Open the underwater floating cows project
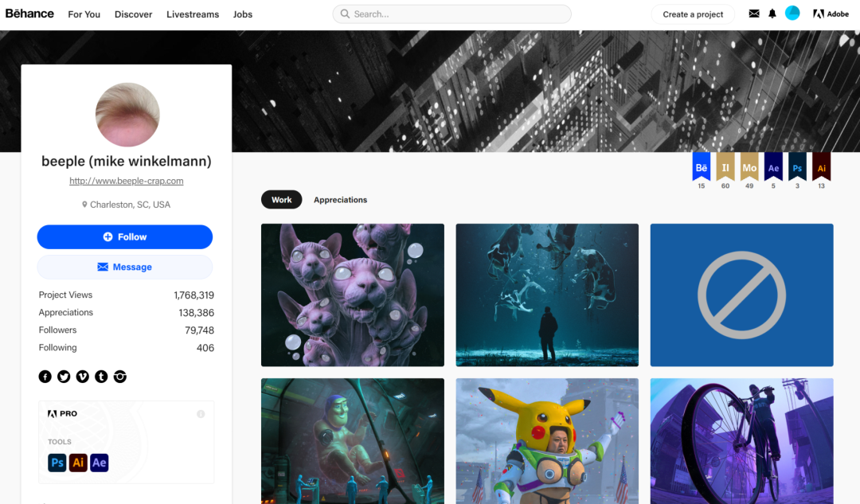The width and height of the screenshot is (860, 504). 547,295
